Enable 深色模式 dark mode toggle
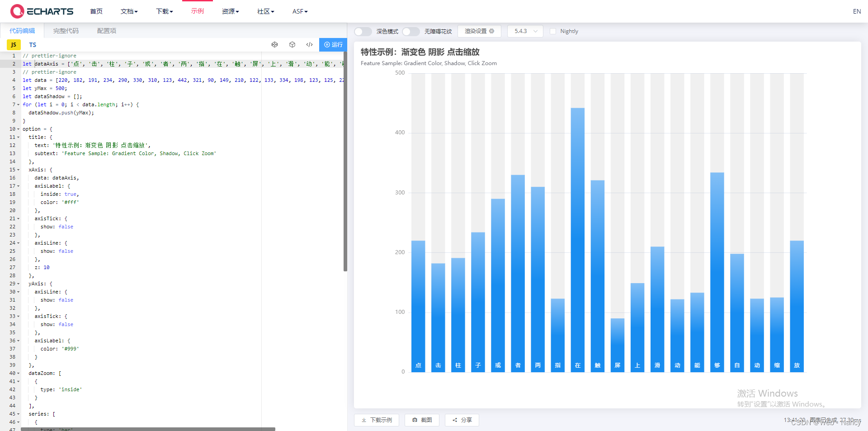Image resolution: width=868 pixels, height=431 pixels. tap(362, 31)
